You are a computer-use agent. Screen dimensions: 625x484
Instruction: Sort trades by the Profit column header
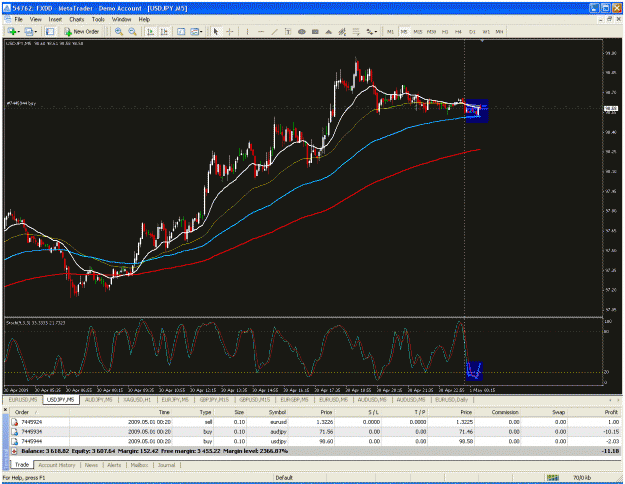[594, 412]
